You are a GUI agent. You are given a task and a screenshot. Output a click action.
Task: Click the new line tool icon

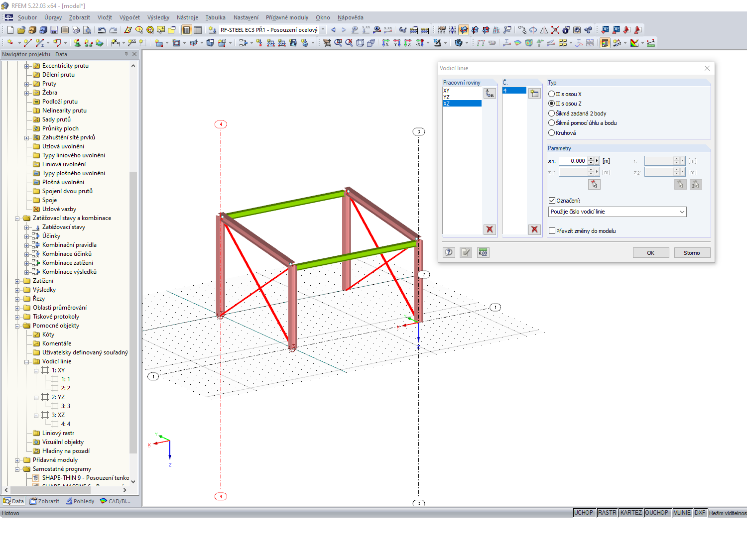click(27, 43)
